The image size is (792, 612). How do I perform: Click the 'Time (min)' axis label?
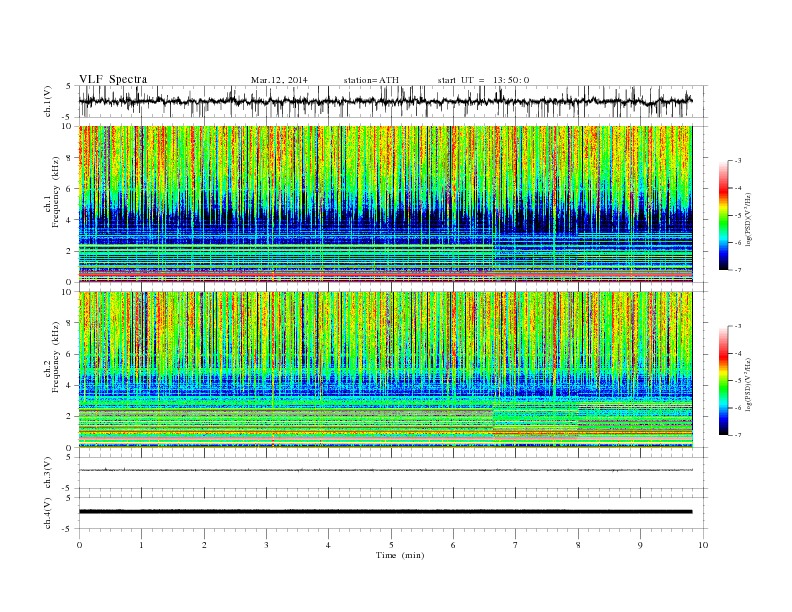(400, 555)
